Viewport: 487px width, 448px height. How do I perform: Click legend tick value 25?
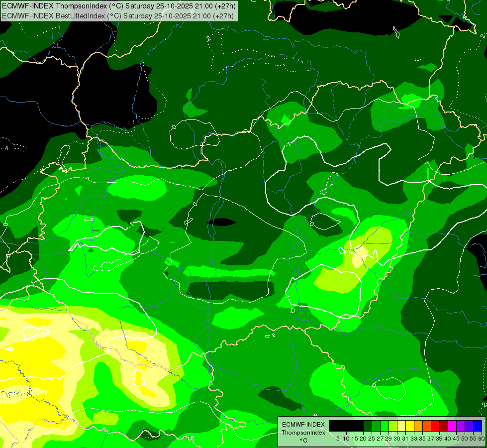tap(372, 439)
